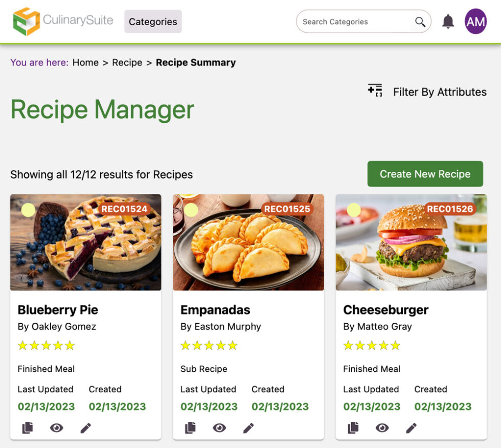
Task: Edit the Cheeseburger recipe with the pencil icon
Action: tap(412, 428)
